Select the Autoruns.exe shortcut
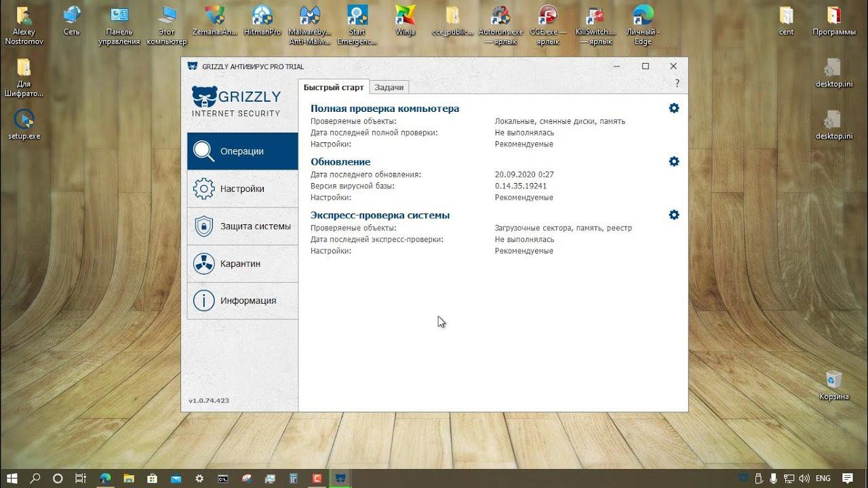The height and width of the screenshot is (488, 868). (500, 26)
